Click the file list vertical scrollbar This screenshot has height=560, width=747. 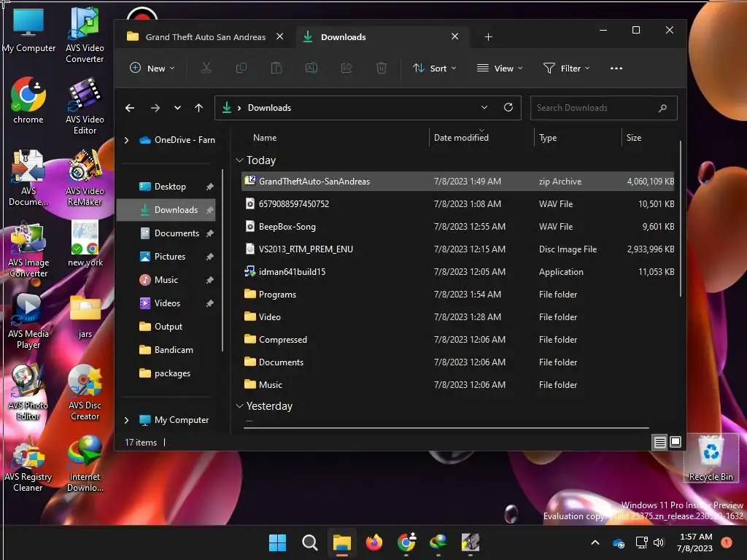click(681, 219)
